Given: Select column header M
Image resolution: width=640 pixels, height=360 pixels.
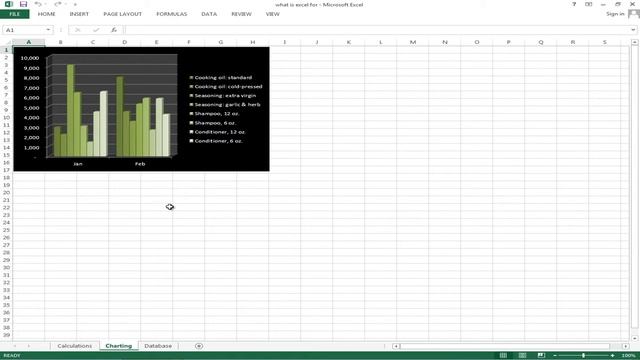Looking at the screenshot, I should click(x=413, y=42).
